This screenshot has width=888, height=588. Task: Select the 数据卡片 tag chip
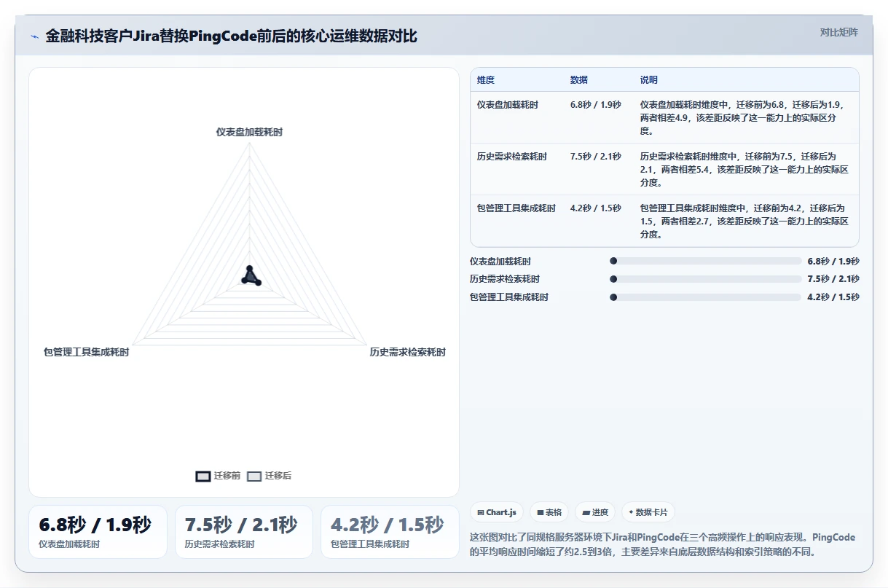tap(647, 512)
